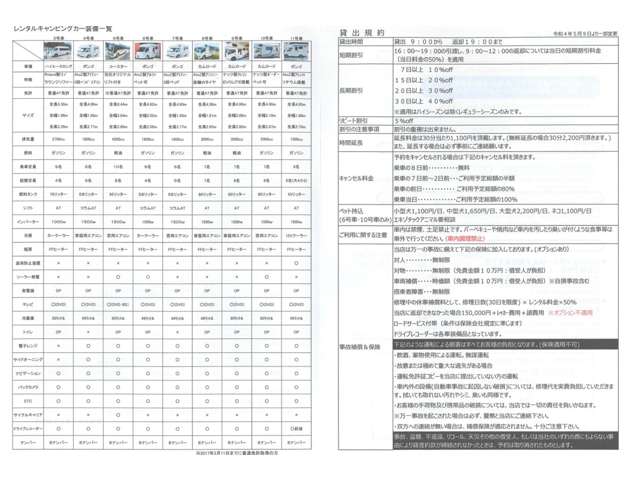
Task: Click the ご利用に関する注意 row label
Action: click(363, 235)
